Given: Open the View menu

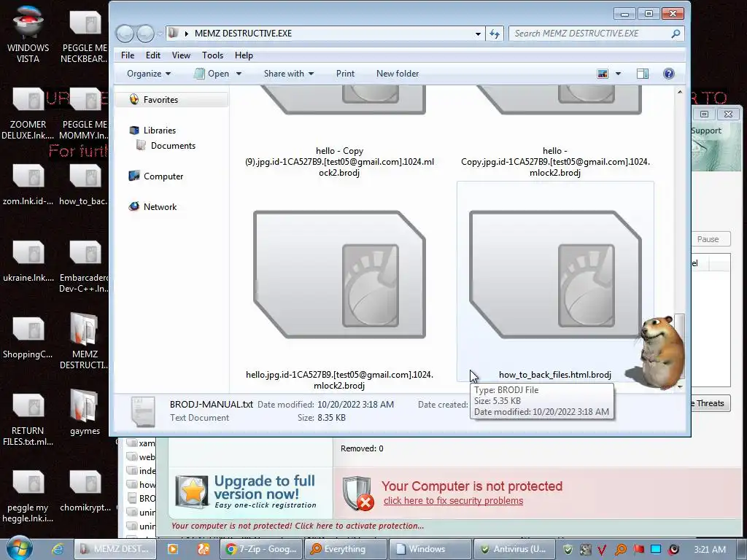Looking at the screenshot, I should click(x=181, y=55).
